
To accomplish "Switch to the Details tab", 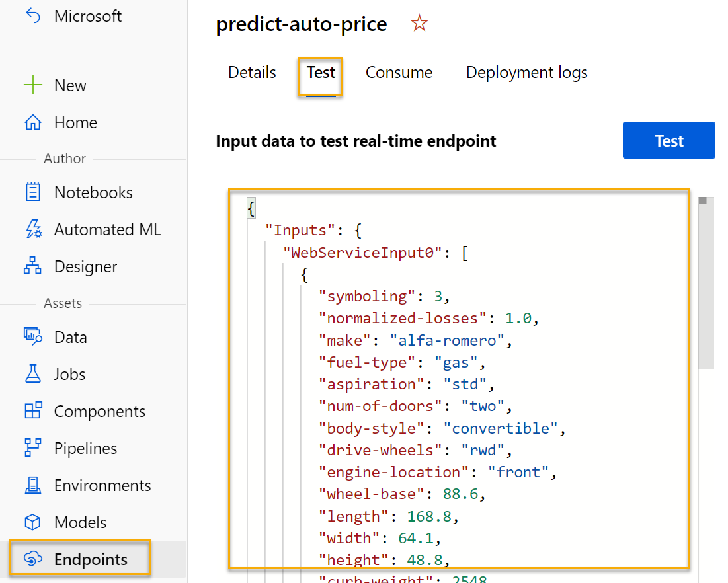I will point(252,73).
